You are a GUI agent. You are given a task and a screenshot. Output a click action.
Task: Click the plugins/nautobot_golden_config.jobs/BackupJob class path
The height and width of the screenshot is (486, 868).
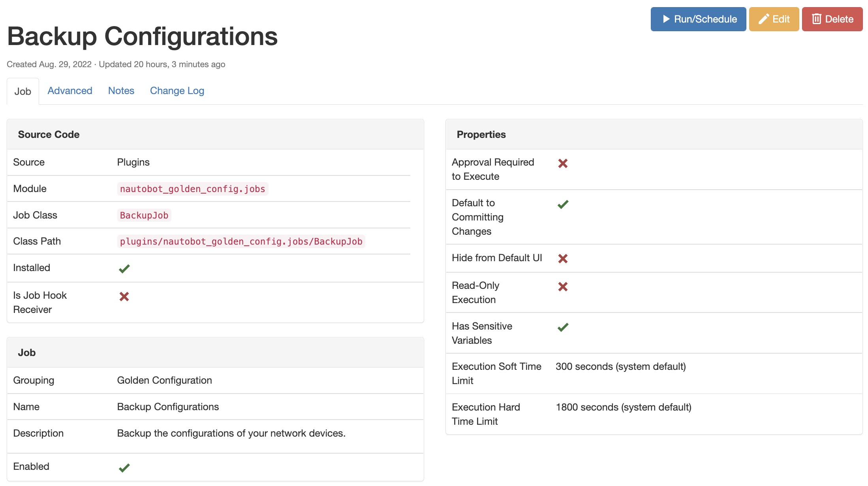241,241
